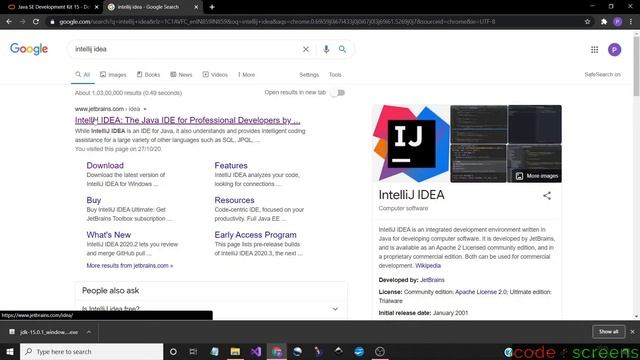
Task: Click the IntelliJ IDEA logo thumbnail
Action: (x=411, y=143)
